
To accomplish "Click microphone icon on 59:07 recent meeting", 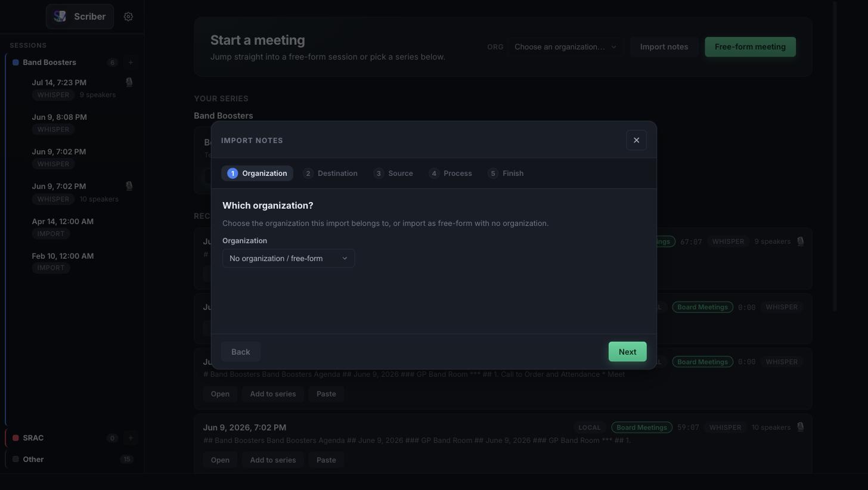I will [x=800, y=427].
